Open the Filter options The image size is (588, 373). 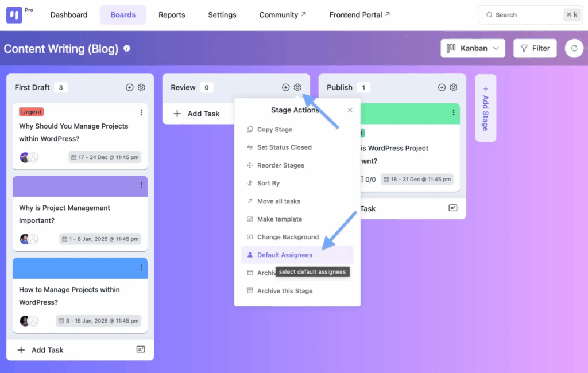(x=535, y=49)
